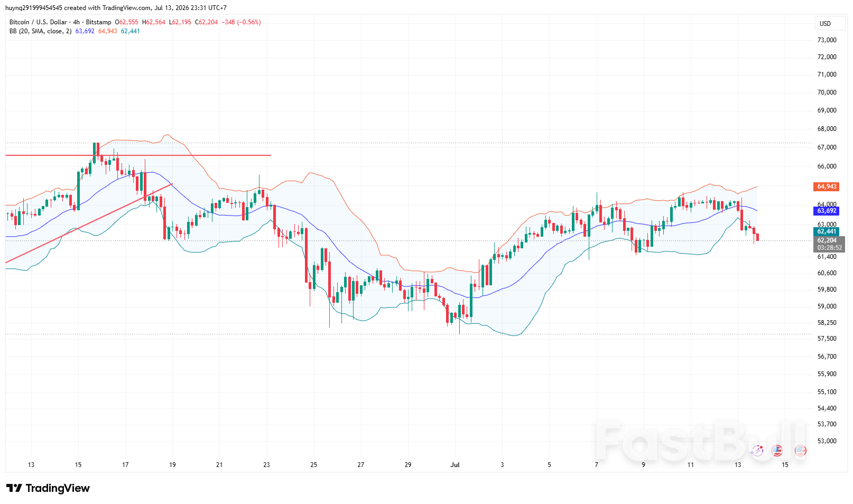Open the USD currency selector
The image size is (853, 504).
click(830, 24)
